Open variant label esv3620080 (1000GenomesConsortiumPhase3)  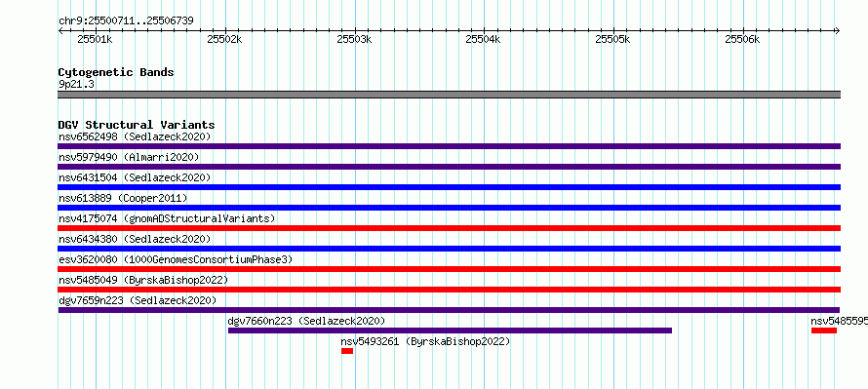coord(176,259)
